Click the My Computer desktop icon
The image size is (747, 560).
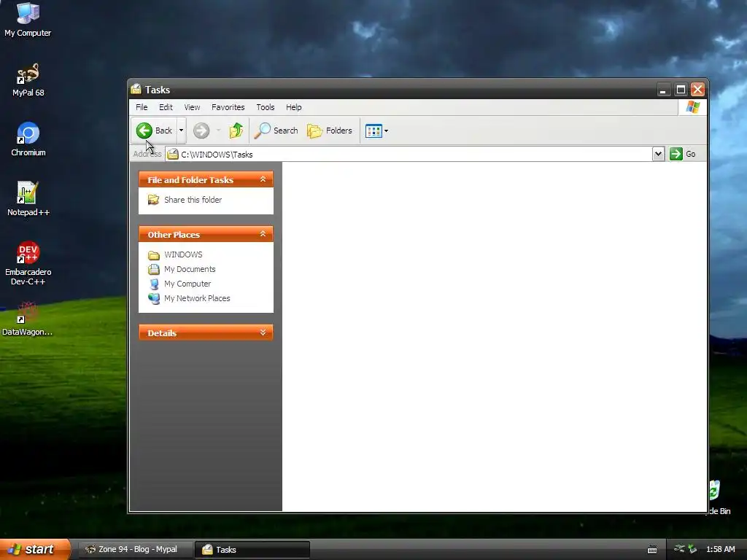(x=28, y=20)
